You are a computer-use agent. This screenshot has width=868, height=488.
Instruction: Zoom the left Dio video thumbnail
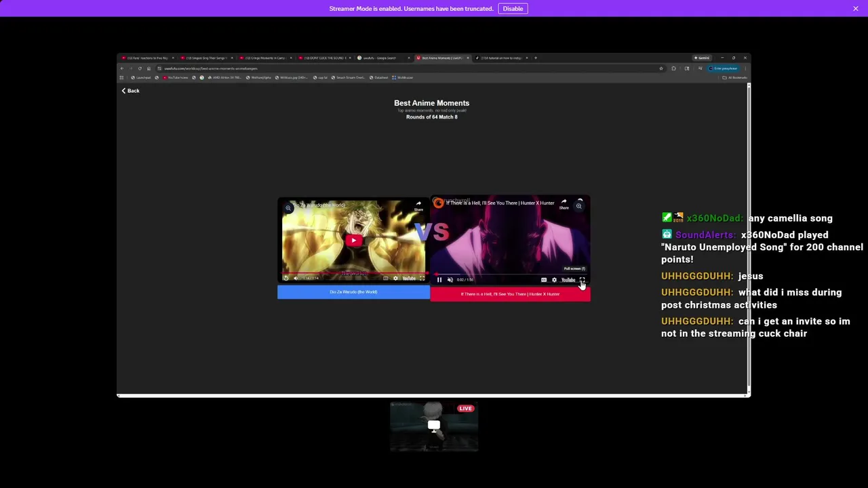pyautogui.click(x=288, y=208)
